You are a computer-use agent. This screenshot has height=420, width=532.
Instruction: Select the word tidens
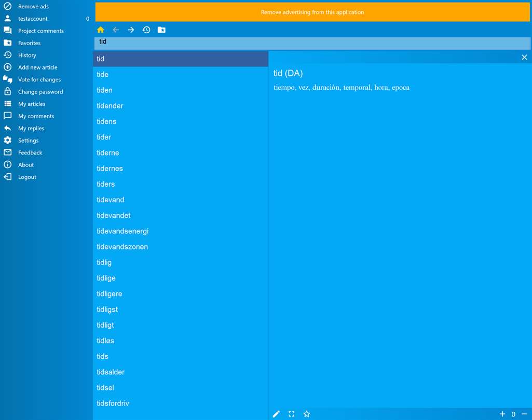click(x=181, y=121)
